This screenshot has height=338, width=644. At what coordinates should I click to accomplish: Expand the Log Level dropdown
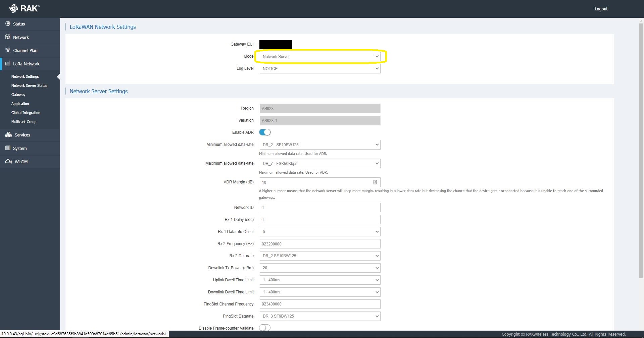320,69
